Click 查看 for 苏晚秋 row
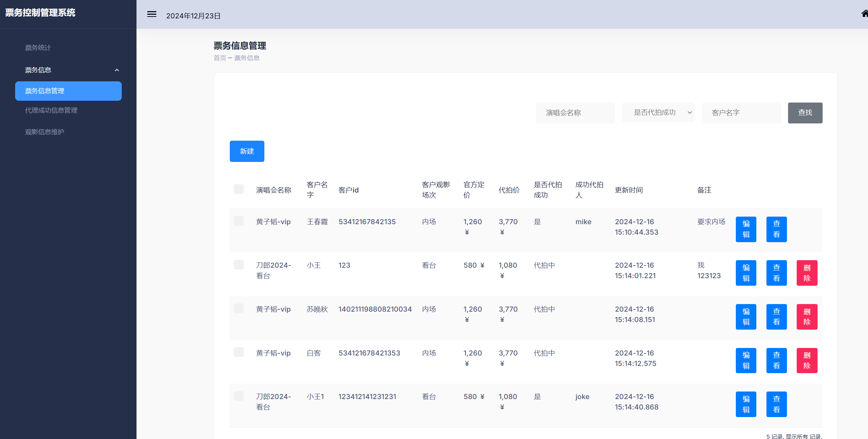This screenshot has width=868, height=439. click(x=777, y=317)
